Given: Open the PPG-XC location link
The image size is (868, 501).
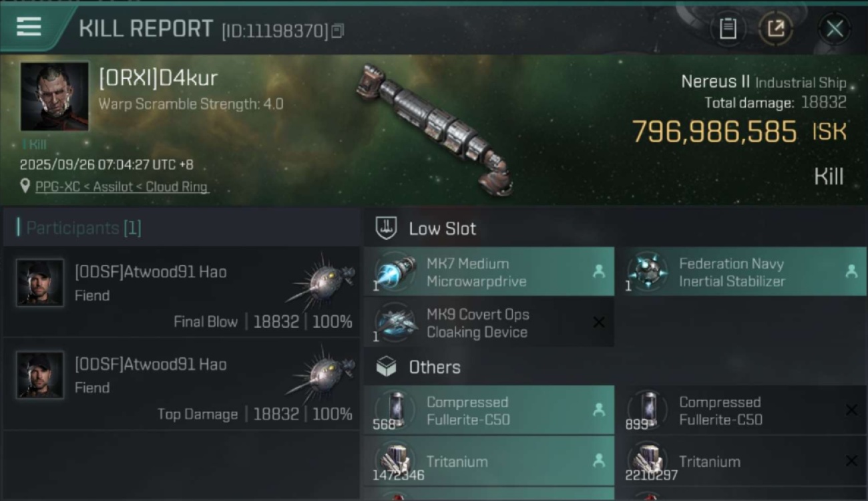Looking at the screenshot, I should 122,187.
